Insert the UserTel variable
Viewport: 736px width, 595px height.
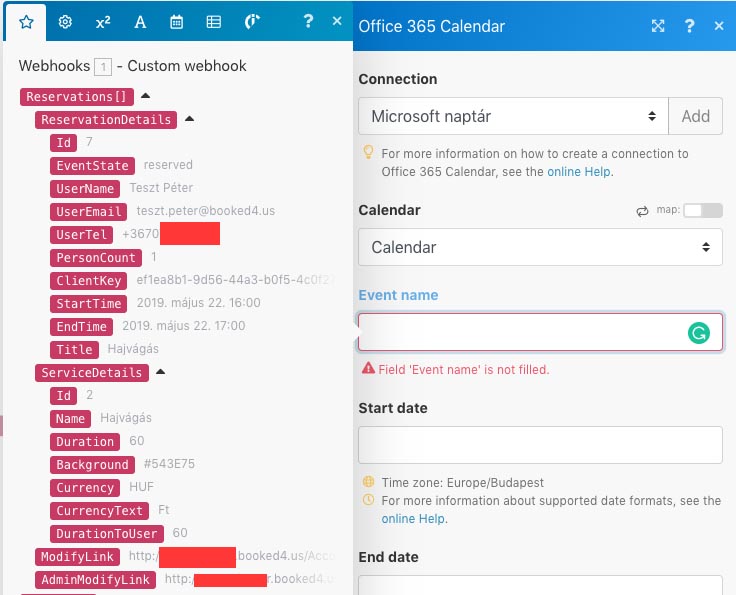point(82,235)
